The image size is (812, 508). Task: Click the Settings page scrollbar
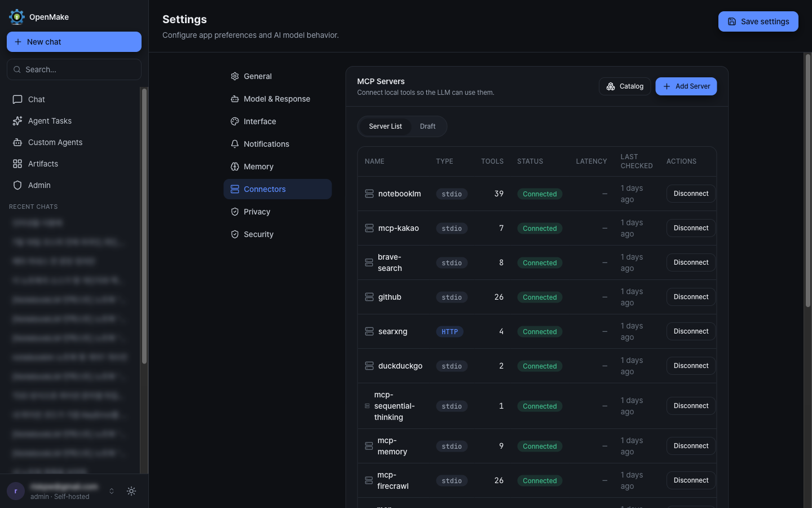pyautogui.click(x=807, y=181)
